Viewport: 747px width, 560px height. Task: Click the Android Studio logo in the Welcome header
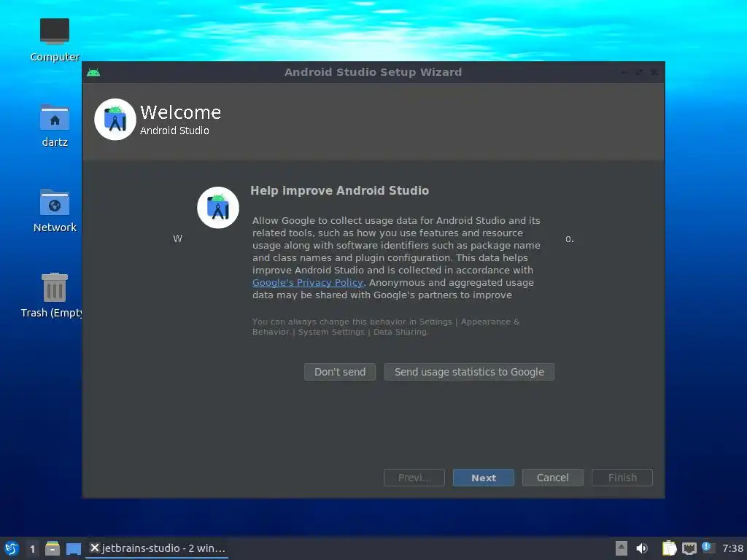(115, 120)
